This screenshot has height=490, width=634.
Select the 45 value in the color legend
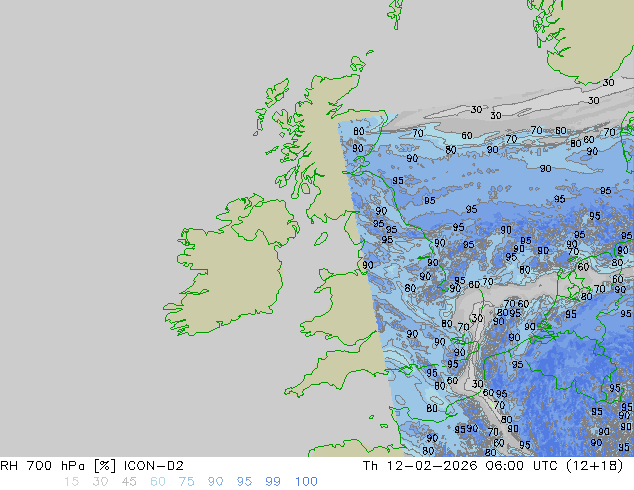129,482
